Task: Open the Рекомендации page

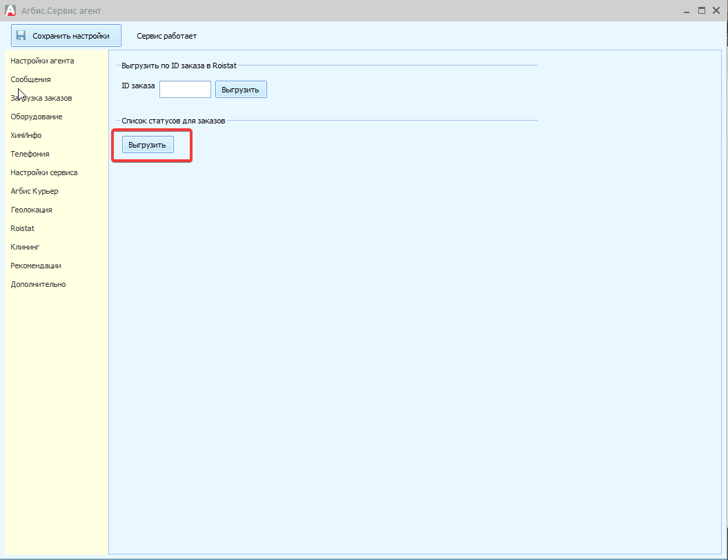Action: [36, 266]
